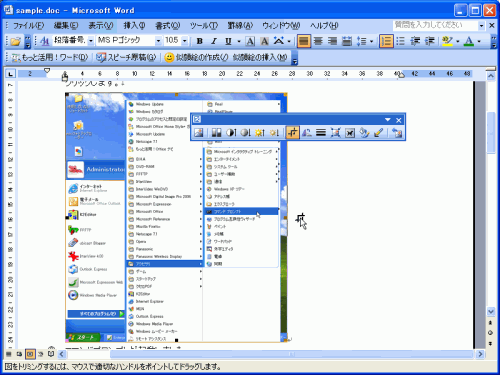Image resolution: width=500 pixels, height=375 pixels.
Task: Close the floating Picture toolbar
Action: pos(399,120)
